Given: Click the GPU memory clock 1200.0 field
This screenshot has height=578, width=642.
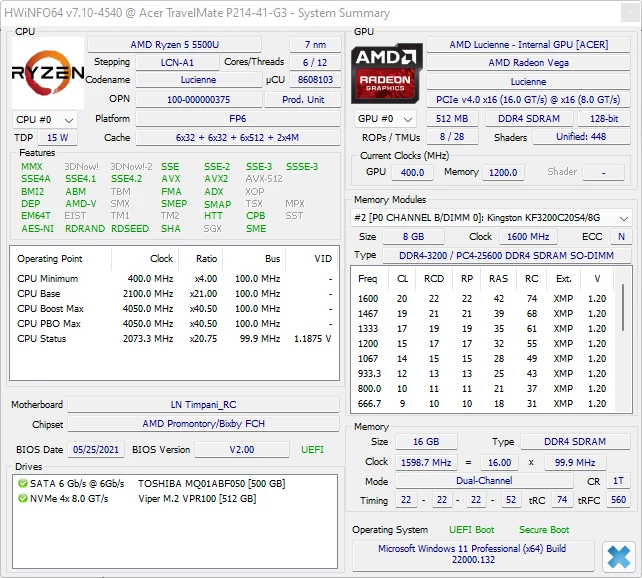Looking at the screenshot, I should click(503, 172).
